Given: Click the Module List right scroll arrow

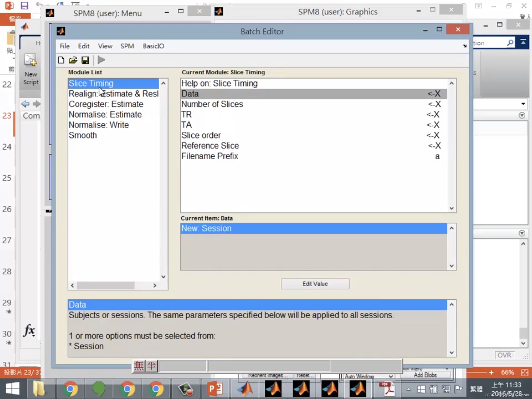Looking at the screenshot, I should (155, 285).
